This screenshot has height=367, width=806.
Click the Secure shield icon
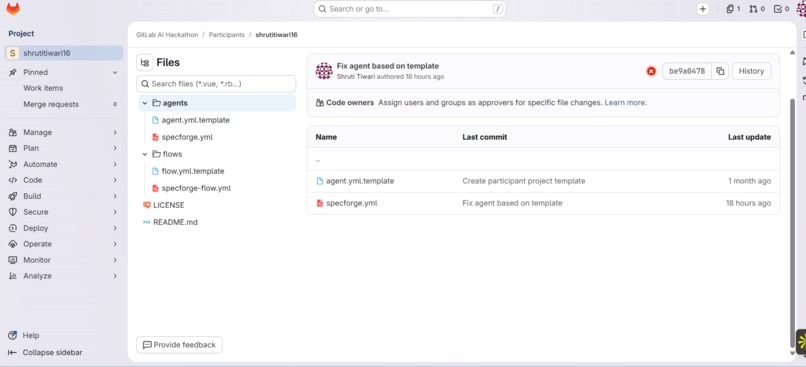13,212
